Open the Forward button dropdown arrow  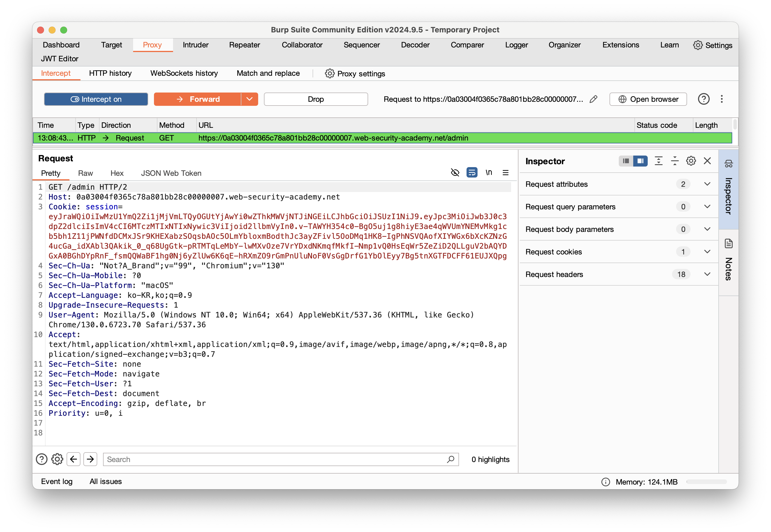click(x=249, y=99)
